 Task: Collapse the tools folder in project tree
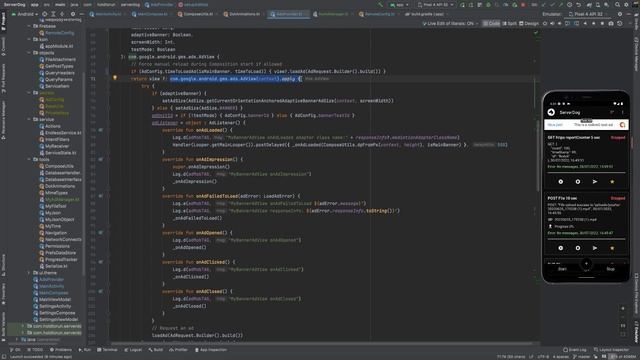pos(29,159)
